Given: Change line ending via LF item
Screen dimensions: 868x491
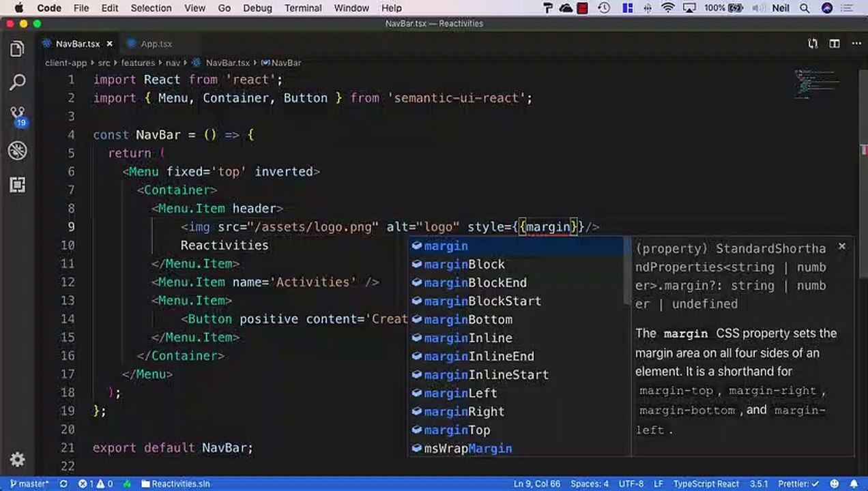Looking at the screenshot, I should tap(659, 483).
